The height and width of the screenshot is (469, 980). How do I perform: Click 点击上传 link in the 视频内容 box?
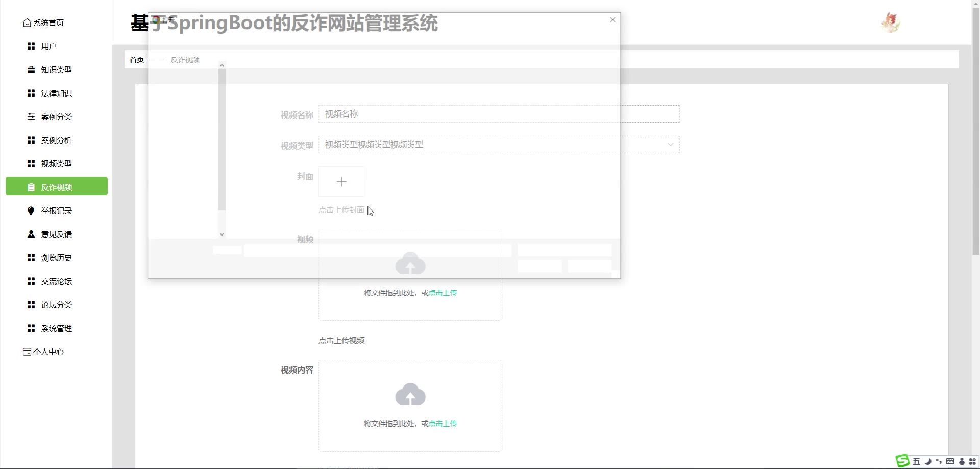coord(443,424)
